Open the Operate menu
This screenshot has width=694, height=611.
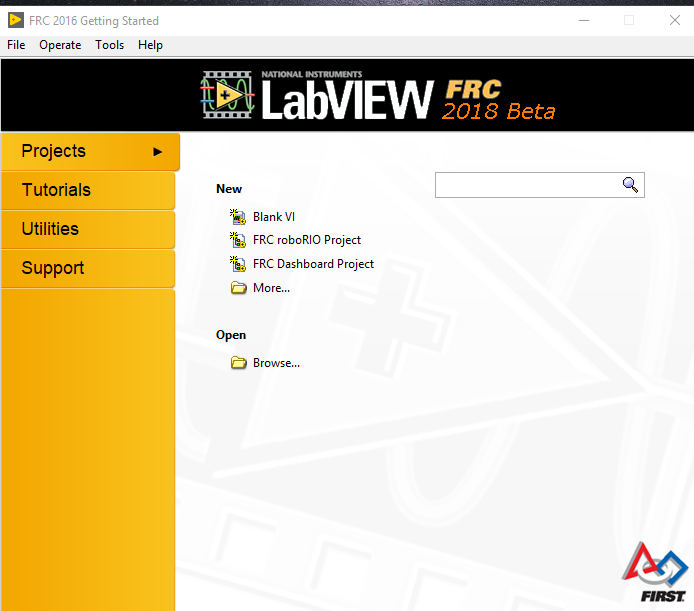coord(60,45)
